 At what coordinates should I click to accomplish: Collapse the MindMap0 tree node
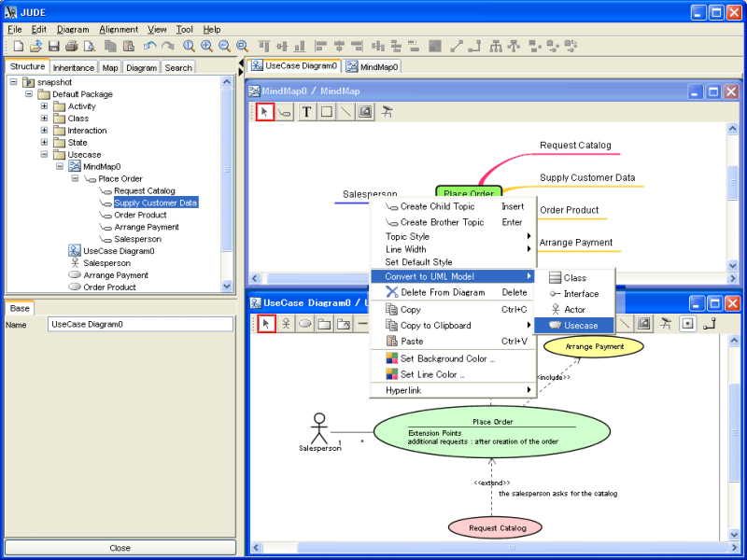(60, 166)
